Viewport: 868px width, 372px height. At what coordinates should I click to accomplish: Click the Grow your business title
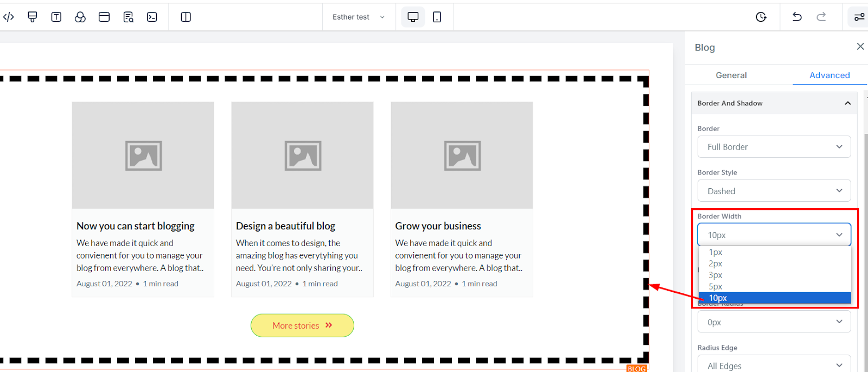point(438,226)
